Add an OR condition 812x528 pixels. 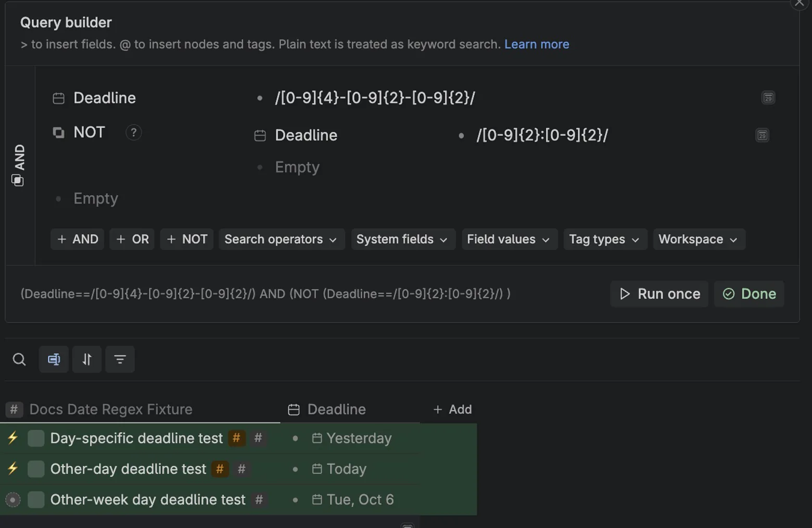click(x=132, y=240)
